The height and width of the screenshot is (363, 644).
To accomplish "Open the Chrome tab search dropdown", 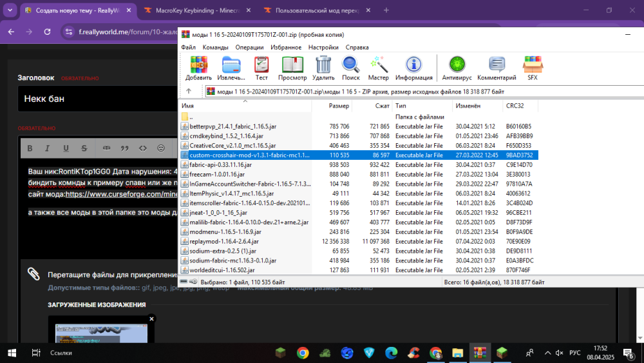I will pyautogui.click(x=10, y=10).
